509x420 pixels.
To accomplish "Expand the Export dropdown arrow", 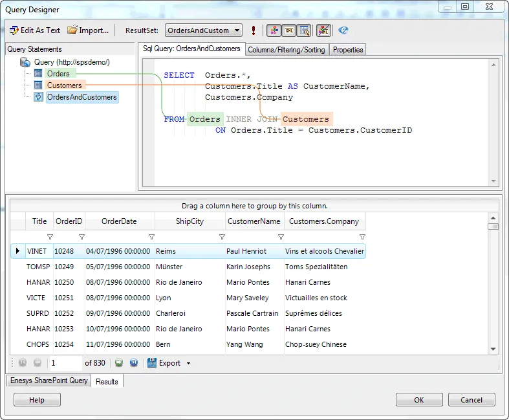I will pyautogui.click(x=189, y=363).
